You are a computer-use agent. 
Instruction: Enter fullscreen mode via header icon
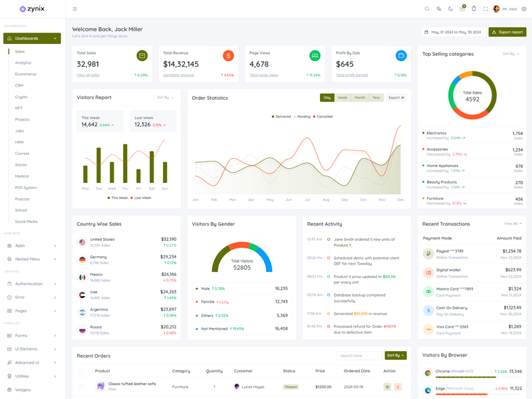pos(485,9)
